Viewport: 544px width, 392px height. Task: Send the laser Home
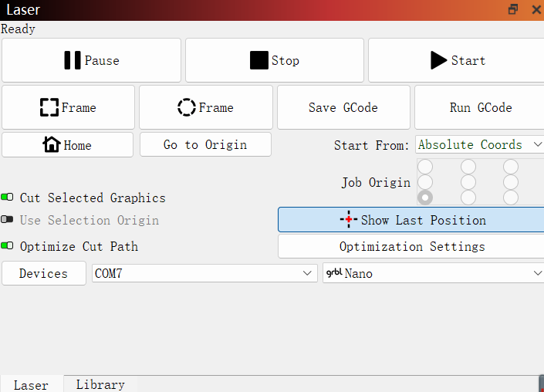[67, 145]
